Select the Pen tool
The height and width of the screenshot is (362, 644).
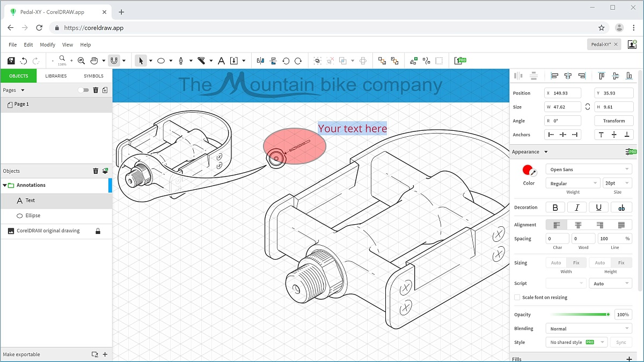click(181, 61)
